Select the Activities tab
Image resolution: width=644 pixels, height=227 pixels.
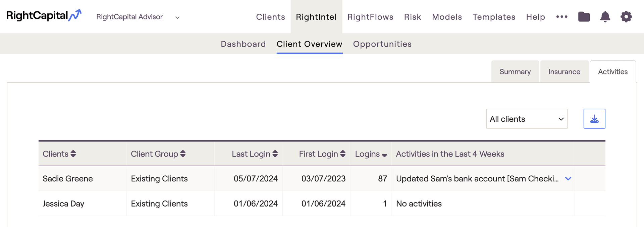pyautogui.click(x=613, y=71)
